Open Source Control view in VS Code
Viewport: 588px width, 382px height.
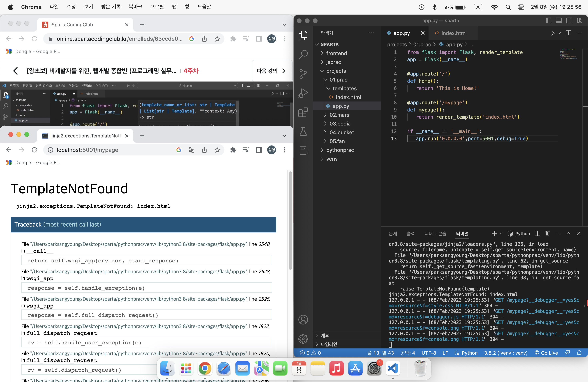[303, 74]
